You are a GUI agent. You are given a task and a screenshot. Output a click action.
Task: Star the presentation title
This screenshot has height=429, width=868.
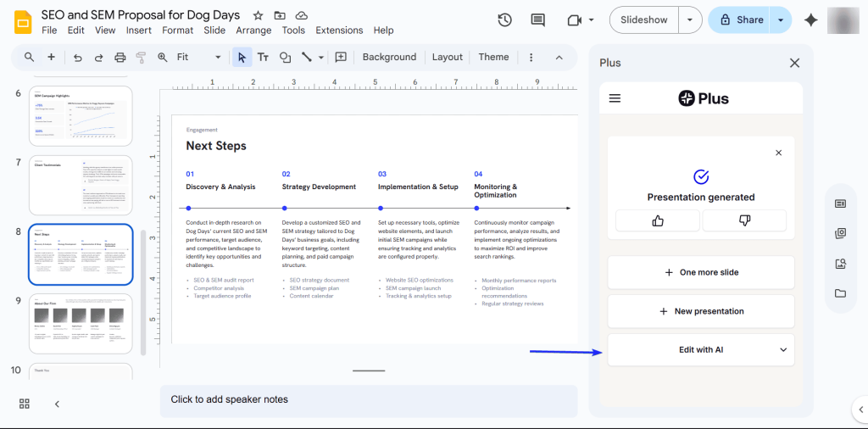point(258,15)
